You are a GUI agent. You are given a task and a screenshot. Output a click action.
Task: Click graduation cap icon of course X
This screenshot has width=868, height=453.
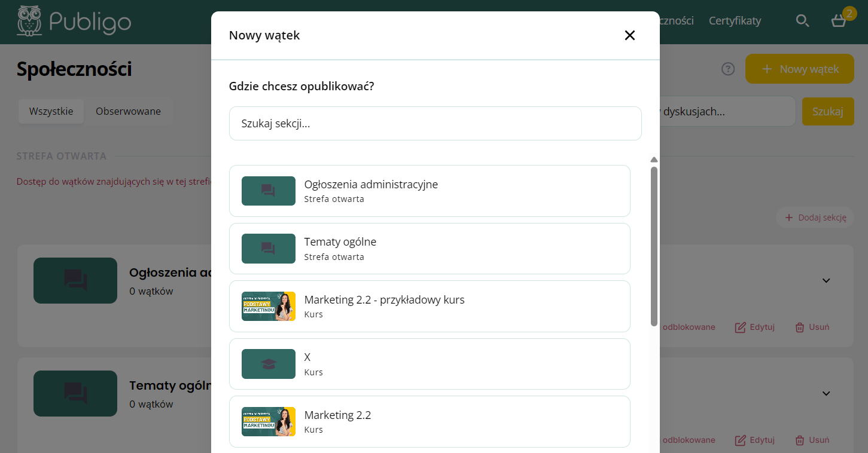coord(269,364)
